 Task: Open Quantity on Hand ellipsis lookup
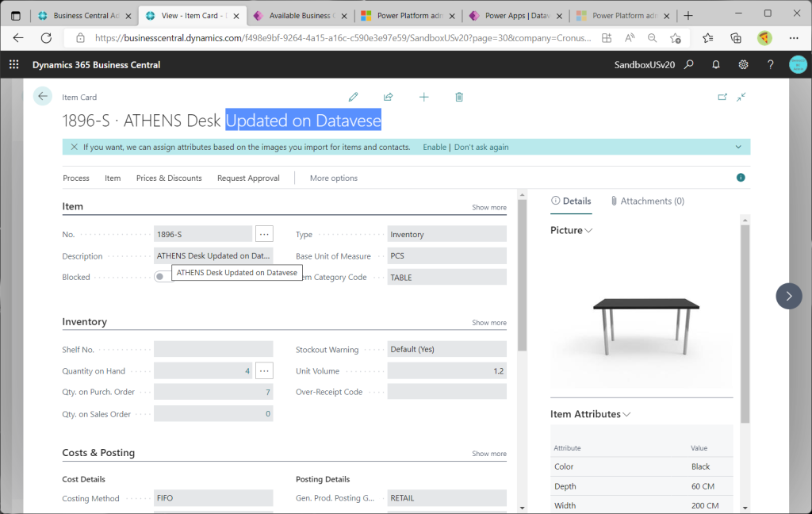click(264, 370)
